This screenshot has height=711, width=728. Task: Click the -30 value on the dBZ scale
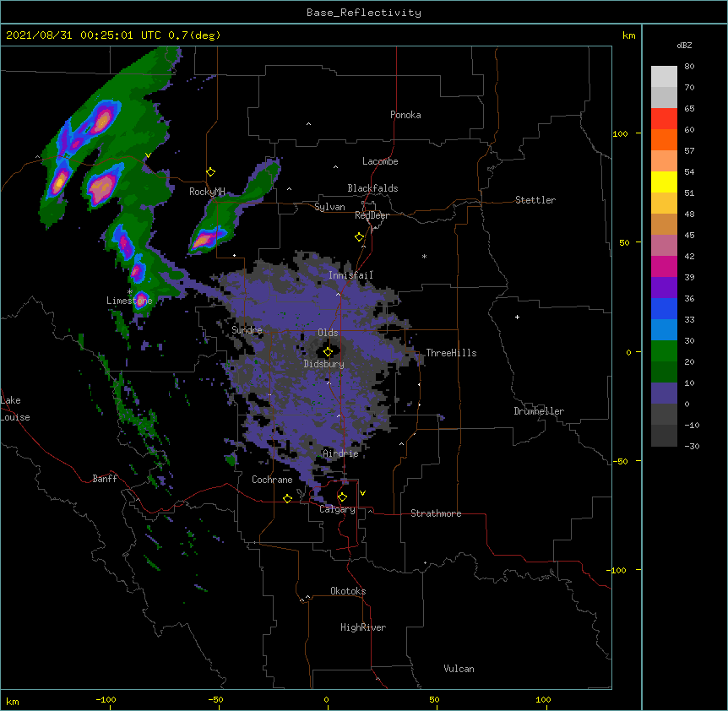click(692, 446)
